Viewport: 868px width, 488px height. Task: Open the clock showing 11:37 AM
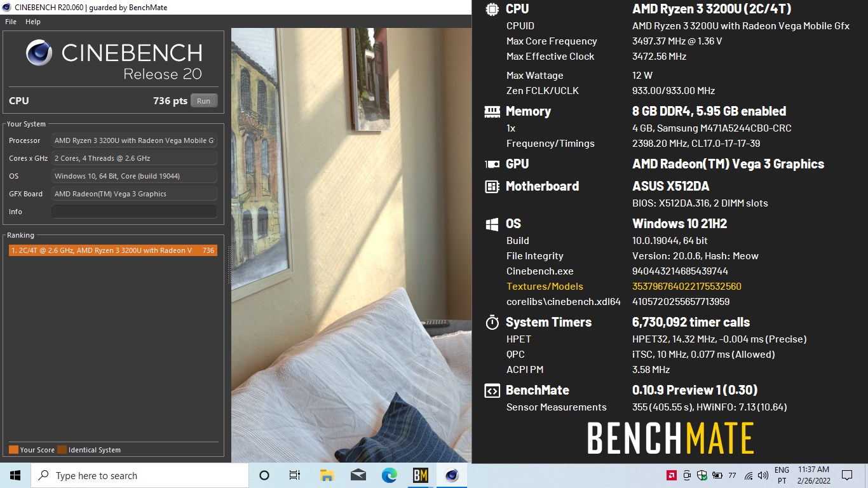pos(813,475)
